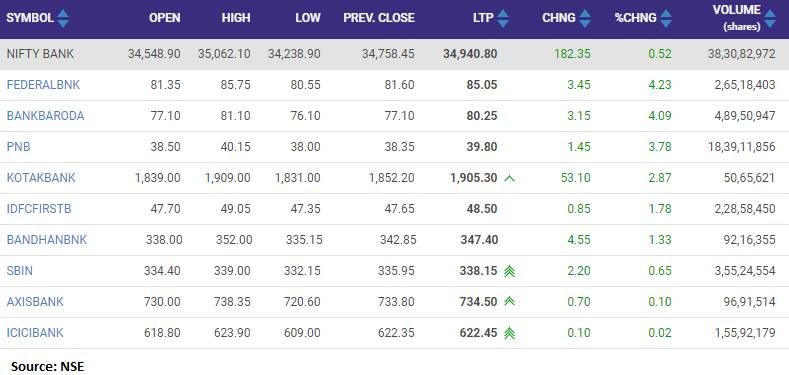The width and height of the screenshot is (789, 375).
Task: Click FEDERALBNK LTP value 85.05
Action: point(482,85)
